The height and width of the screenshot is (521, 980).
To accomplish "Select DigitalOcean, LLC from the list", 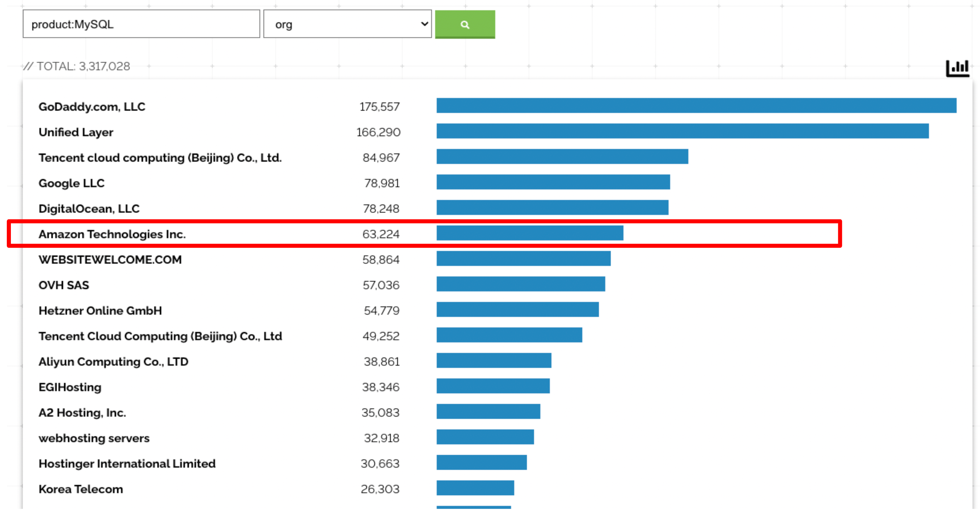I will pos(89,208).
